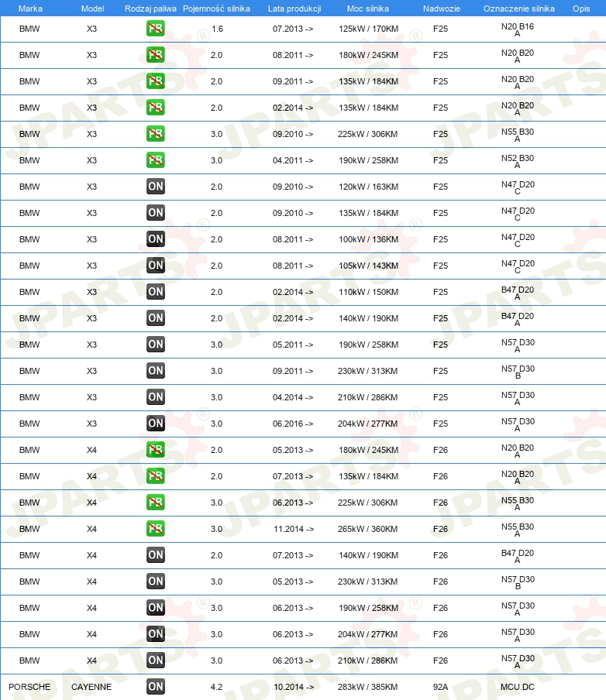Viewport: 606px width, 700px height.
Task: Click the 265kW / 360KM power cell
Action: (x=368, y=529)
